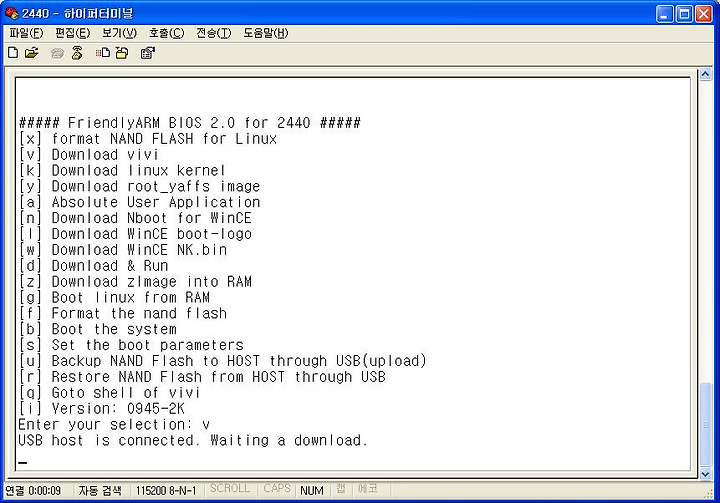This screenshot has width=720, height=503.
Task: Click the CAPS status indicator
Action: pos(277,488)
